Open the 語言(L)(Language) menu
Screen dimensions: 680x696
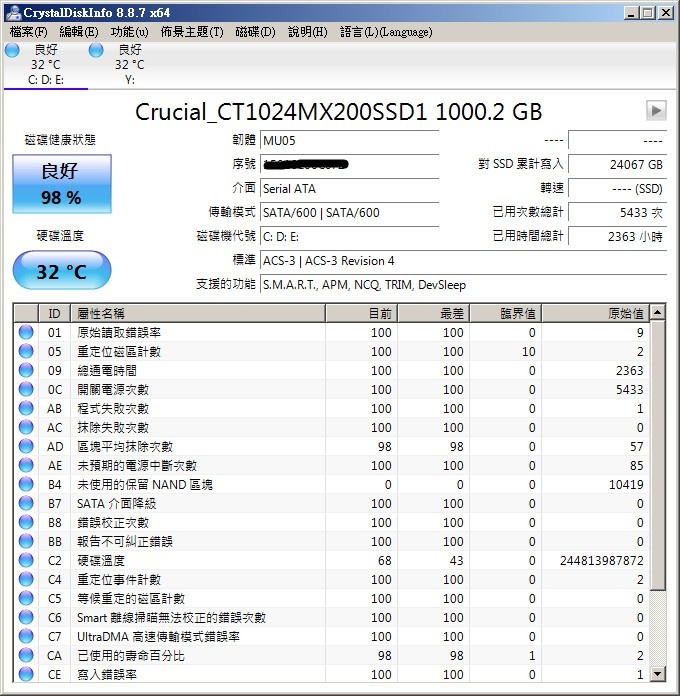point(386,32)
